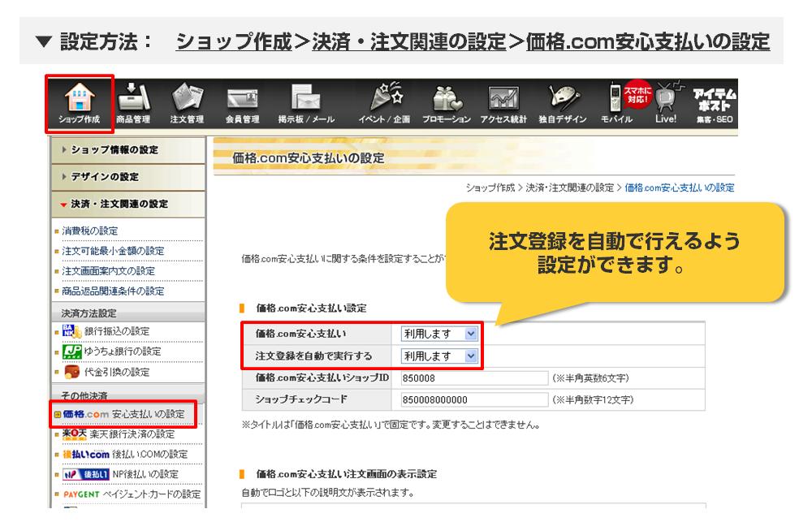Screen dimensions: 812x522
Task: Open 楽天銀行決済の設定 link
Action: (x=132, y=434)
